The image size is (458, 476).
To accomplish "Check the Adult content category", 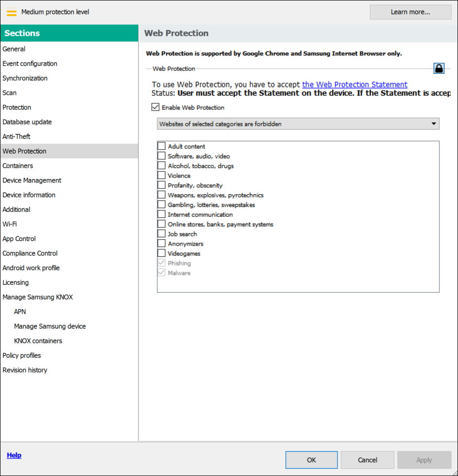I will [161, 146].
